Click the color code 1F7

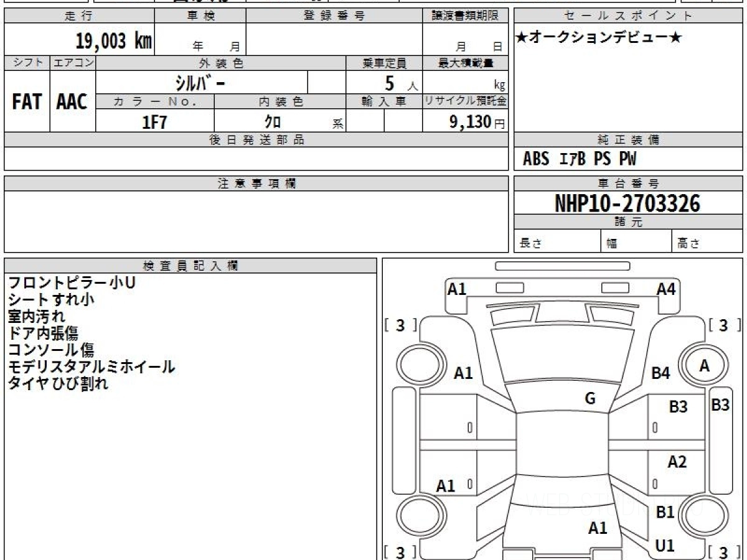[x=154, y=122]
